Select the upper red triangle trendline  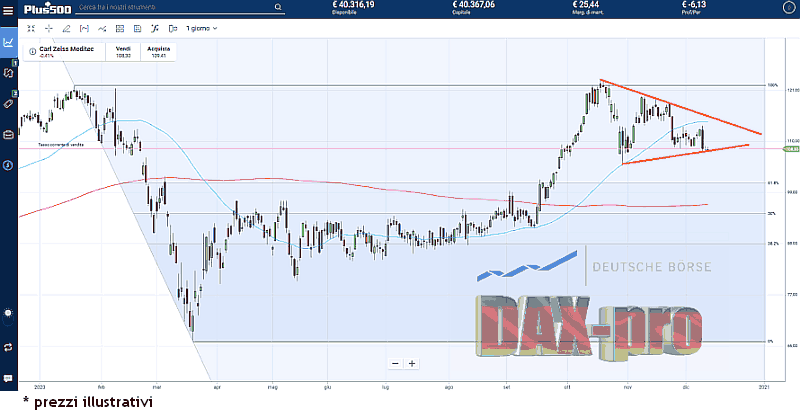tap(681, 107)
